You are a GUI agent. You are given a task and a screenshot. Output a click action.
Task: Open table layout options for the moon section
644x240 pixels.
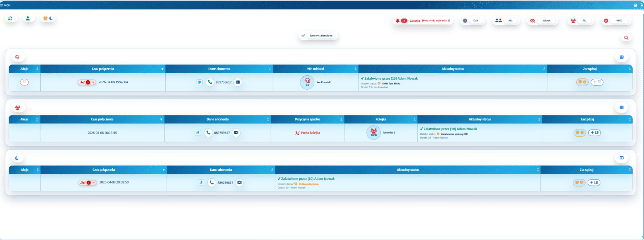[622, 158]
